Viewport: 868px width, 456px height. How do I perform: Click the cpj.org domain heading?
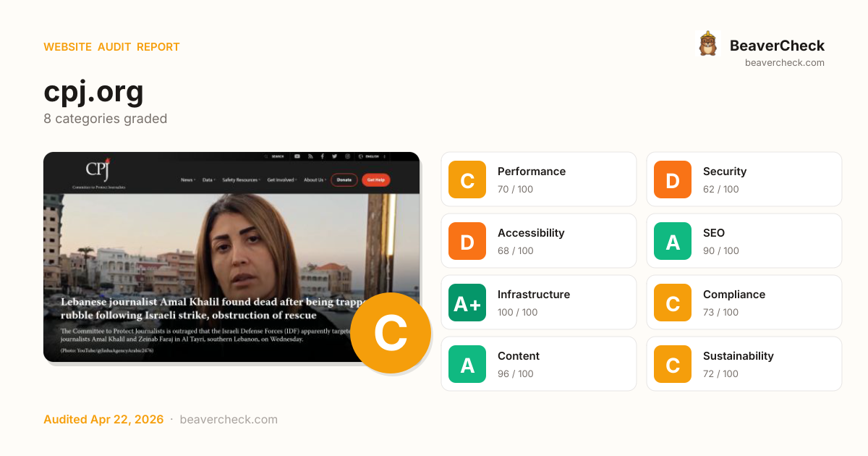(93, 91)
